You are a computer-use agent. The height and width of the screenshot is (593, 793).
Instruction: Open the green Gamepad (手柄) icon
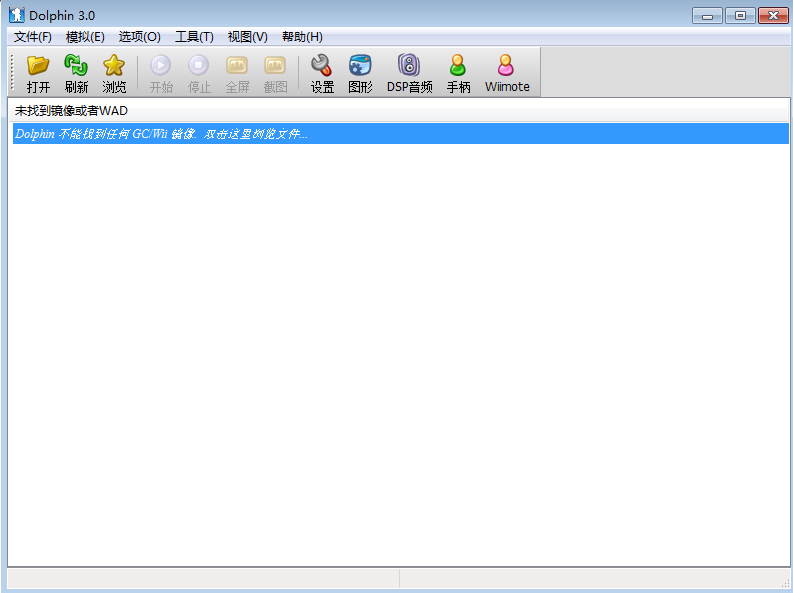point(458,65)
